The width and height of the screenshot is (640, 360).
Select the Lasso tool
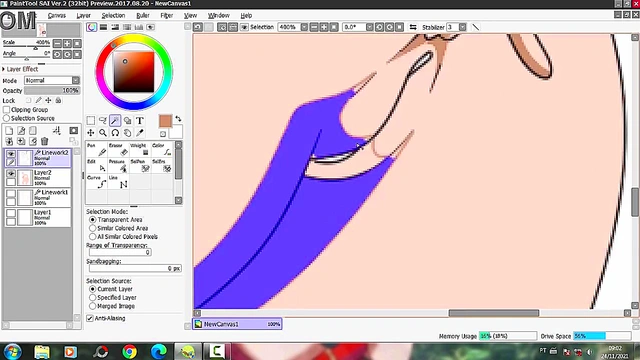pos(103,120)
